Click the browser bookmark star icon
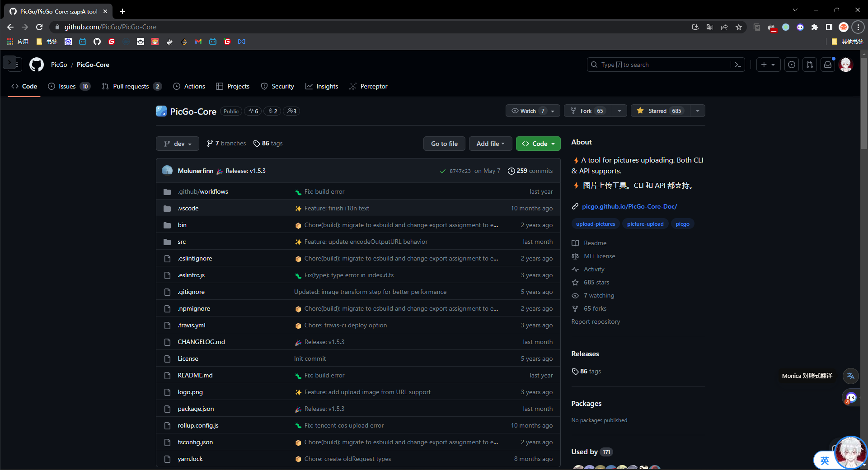The height and width of the screenshot is (470, 868). pos(739,27)
